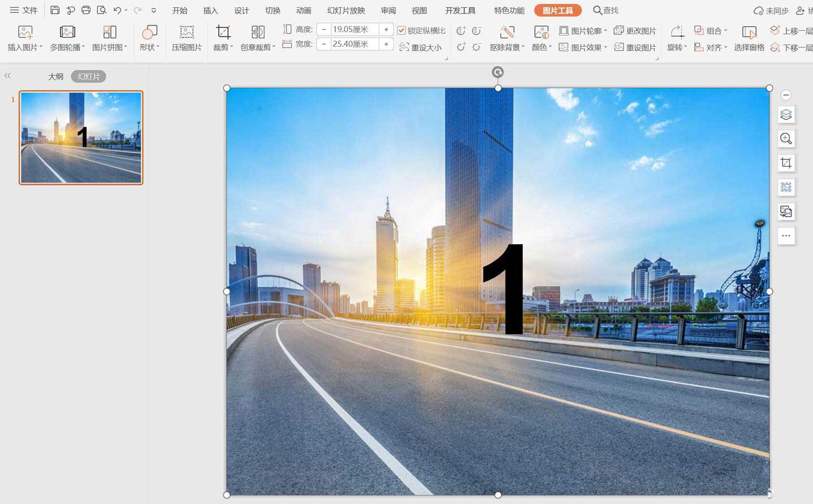Click the save icon in quick toolbar
813x504 pixels.
tap(55, 10)
